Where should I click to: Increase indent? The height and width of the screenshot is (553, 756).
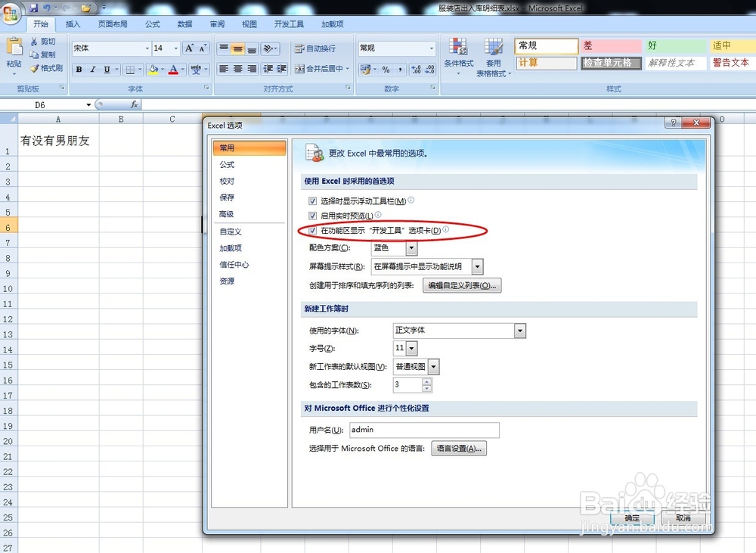[x=282, y=69]
